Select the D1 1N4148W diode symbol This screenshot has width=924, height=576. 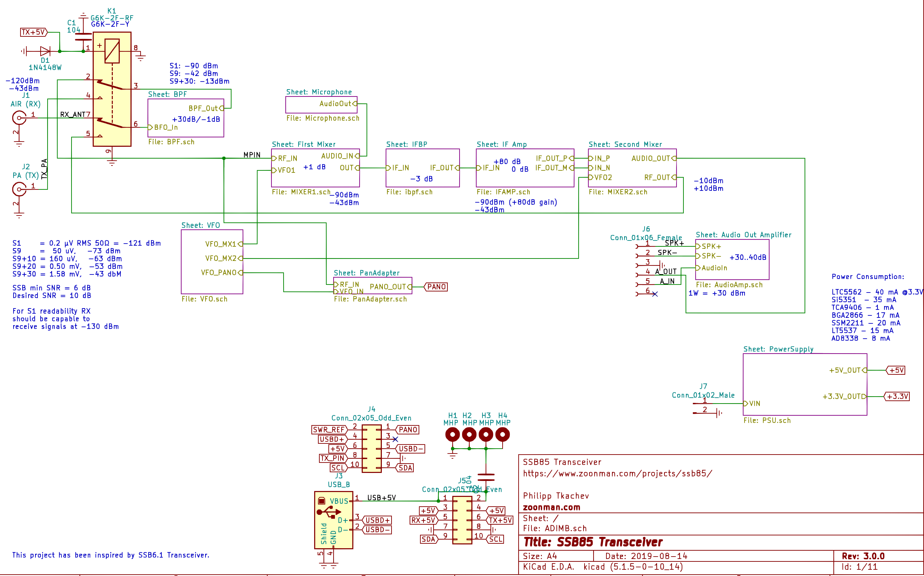coord(45,51)
